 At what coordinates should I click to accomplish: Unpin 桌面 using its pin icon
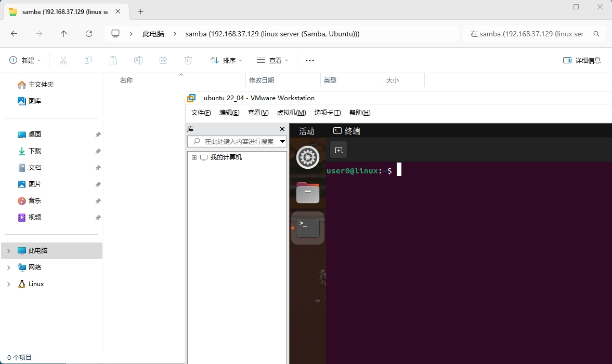pyautogui.click(x=98, y=134)
